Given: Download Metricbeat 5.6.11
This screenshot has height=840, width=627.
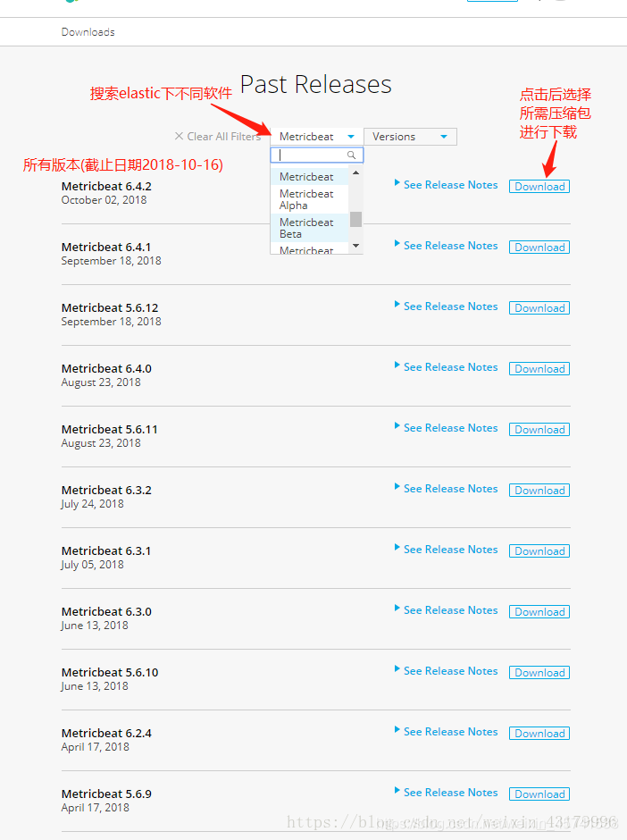Looking at the screenshot, I should pyautogui.click(x=539, y=429).
